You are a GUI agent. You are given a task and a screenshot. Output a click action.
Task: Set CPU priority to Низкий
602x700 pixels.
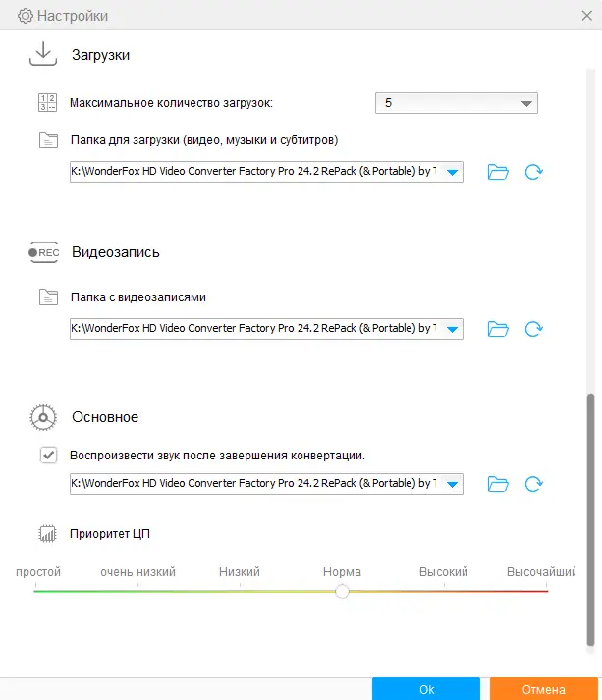point(240,591)
